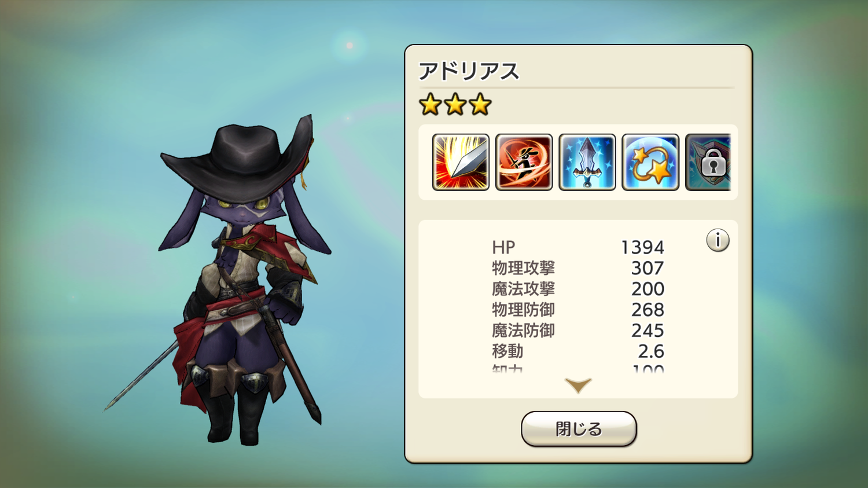The height and width of the screenshot is (488, 868).
Task: Tap the sword slash skill icon
Action: click(x=461, y=162)
